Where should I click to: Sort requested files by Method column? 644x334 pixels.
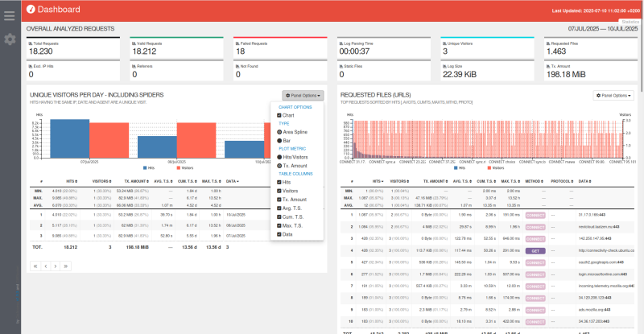(535, 182)
